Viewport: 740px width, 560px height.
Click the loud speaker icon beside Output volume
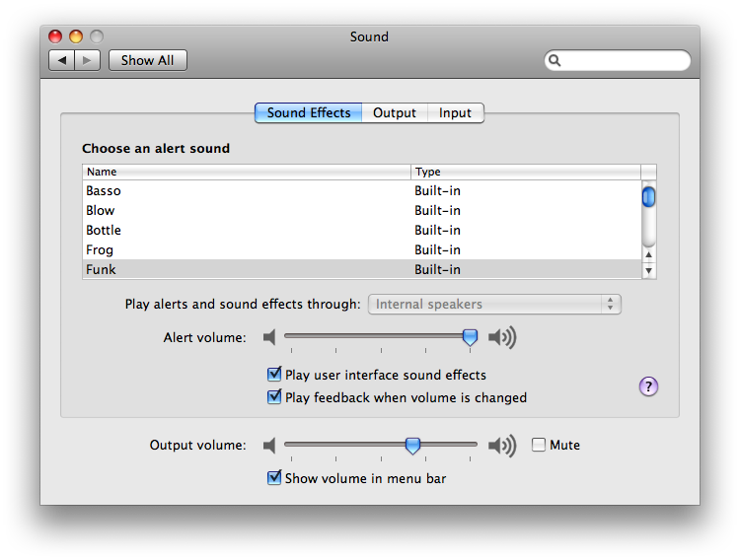coord(502,445)
